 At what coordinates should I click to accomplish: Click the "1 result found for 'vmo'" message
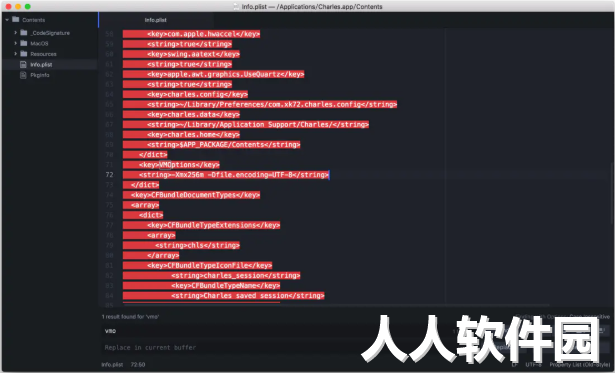pos(130,317)
